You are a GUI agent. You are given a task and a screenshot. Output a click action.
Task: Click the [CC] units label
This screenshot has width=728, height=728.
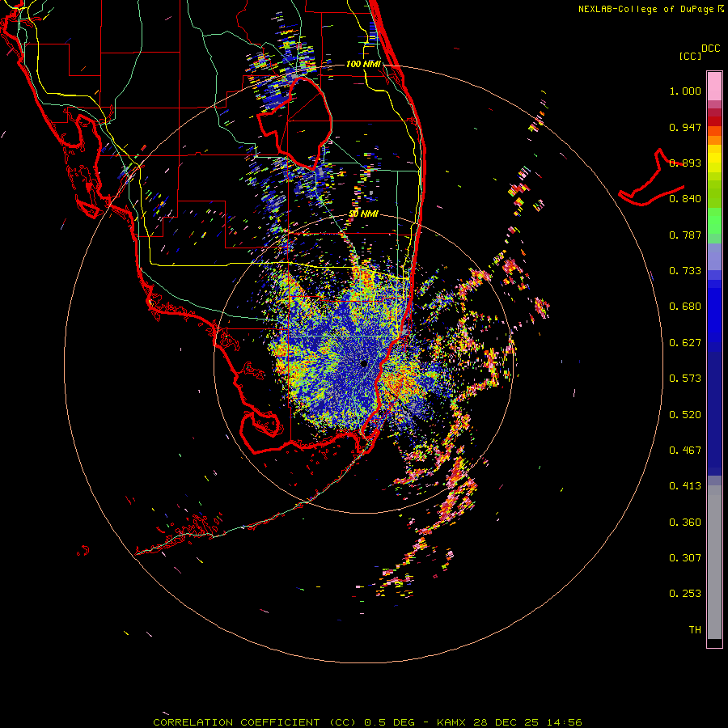[691, 56]
